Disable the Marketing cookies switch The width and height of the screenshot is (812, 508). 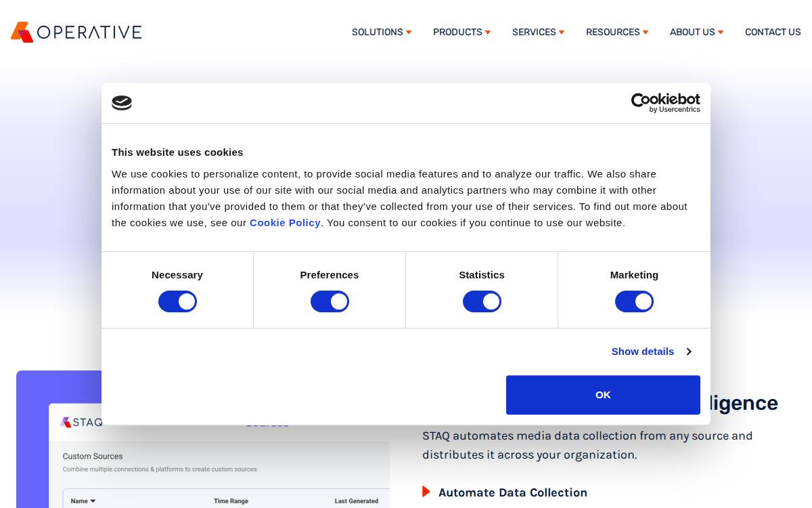pyautogui.click(x=634, y=301)
